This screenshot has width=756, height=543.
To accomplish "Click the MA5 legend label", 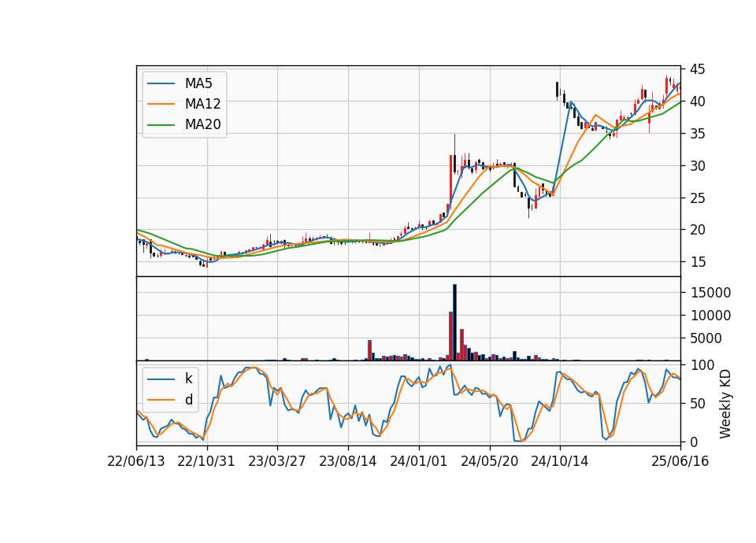I will (x=198, y=83).
